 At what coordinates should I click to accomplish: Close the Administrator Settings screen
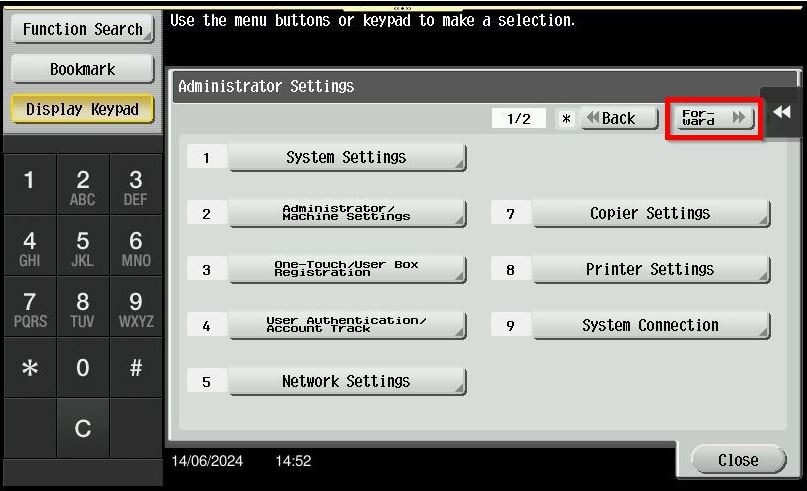point(738,460)
